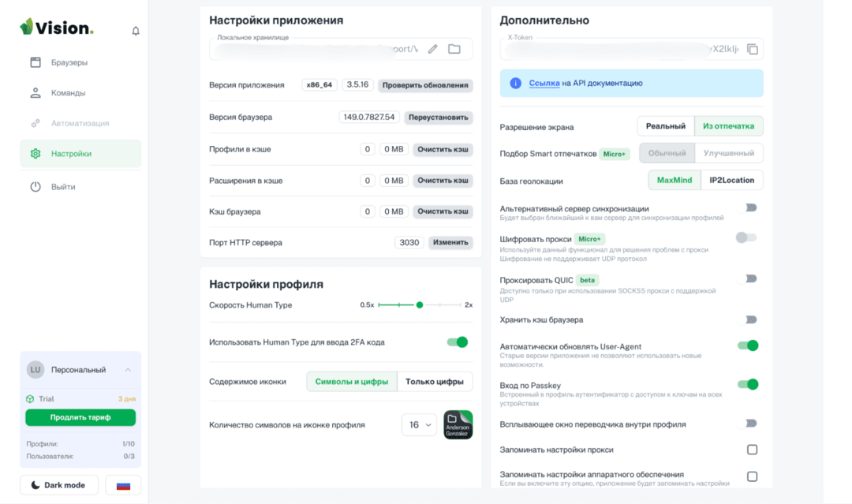Click Выйти to log out
This screenshot has width=852, height=504.
(x=80, y=187)
